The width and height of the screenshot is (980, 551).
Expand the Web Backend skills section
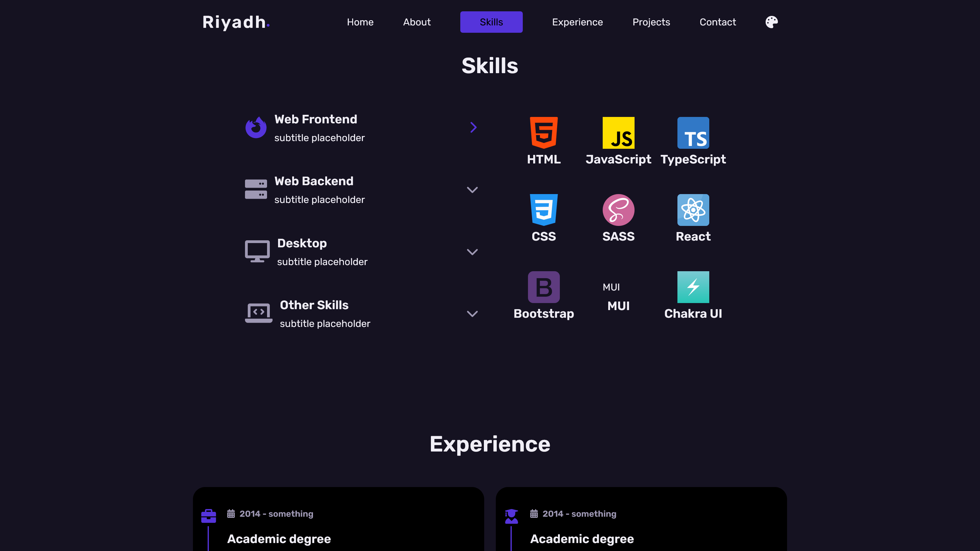coord(472,189)
